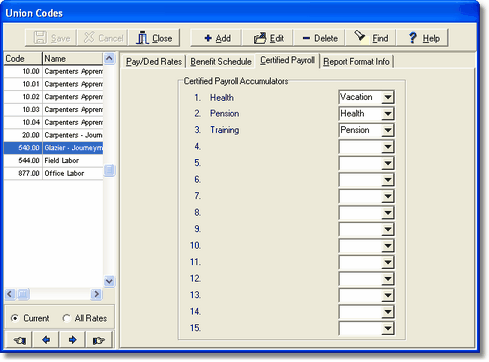Open the accumulator 12 dropdown
This screenshot has height=362, width=489.
click(388, 279)
